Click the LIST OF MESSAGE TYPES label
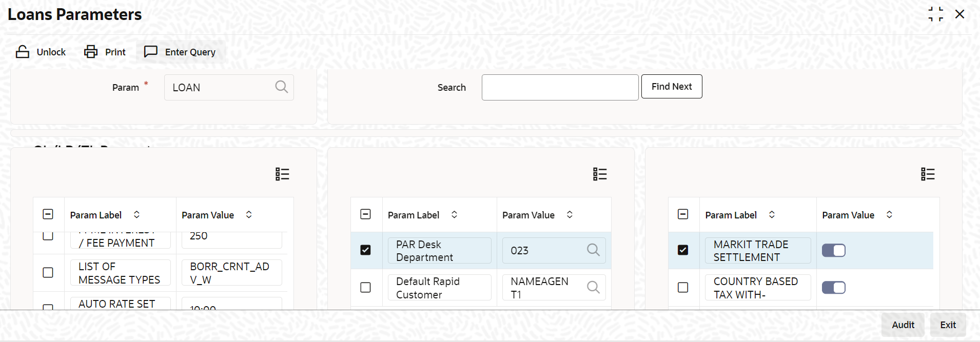Screen dimensions: 980x342 point(120,273)
